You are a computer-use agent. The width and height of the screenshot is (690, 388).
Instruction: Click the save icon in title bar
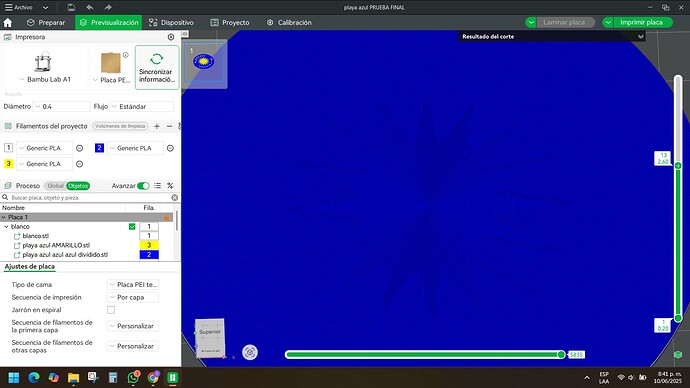71,7
